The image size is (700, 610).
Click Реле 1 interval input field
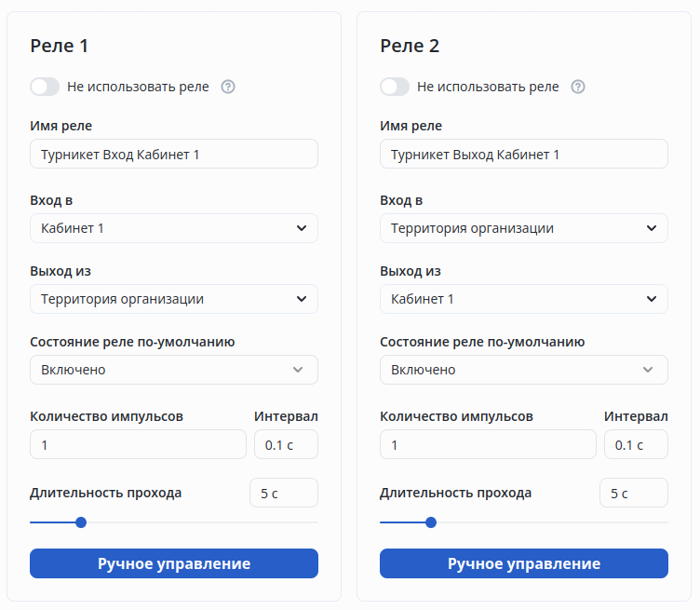pyautogui.click(x=286, y=445)
